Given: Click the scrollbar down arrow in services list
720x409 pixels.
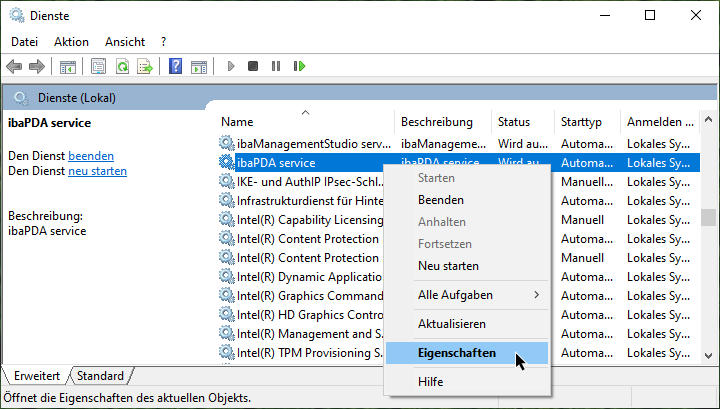Looking at the screenshot, I should click(x=709, y=356).
